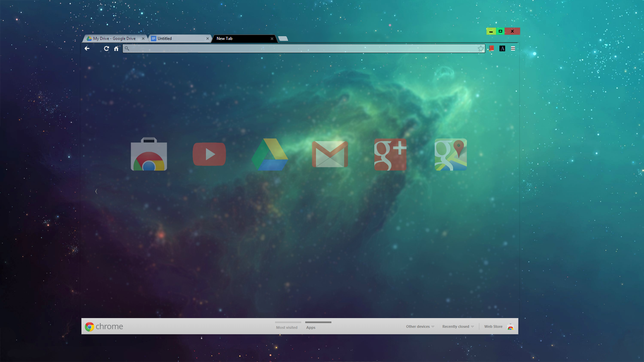Expand the Other devices dropdown

pos(420,326)
